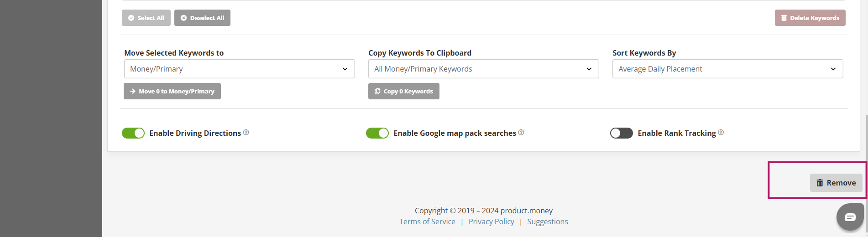Click the Rank Tracking help question icon

coord(721,133)
